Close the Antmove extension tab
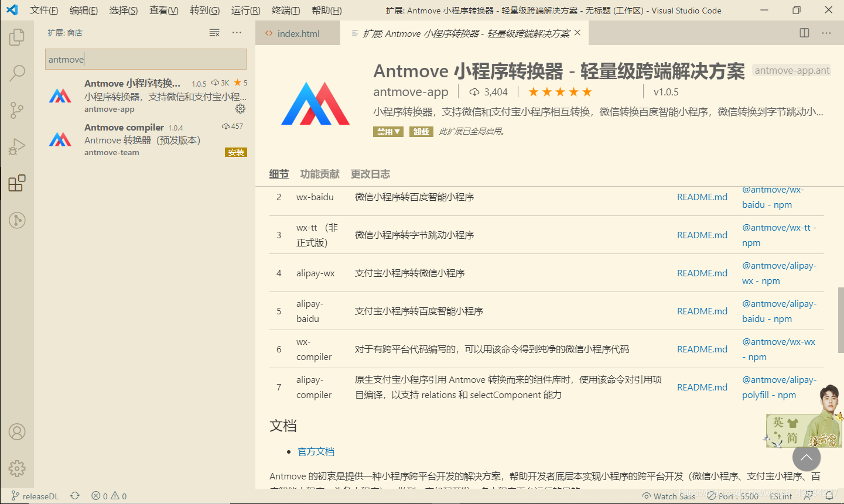844x504 pixels. (x=578, y=33)
